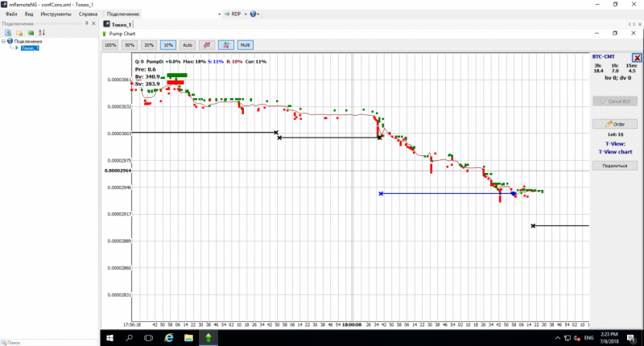Click the ENG language indicator

(589, 338)
